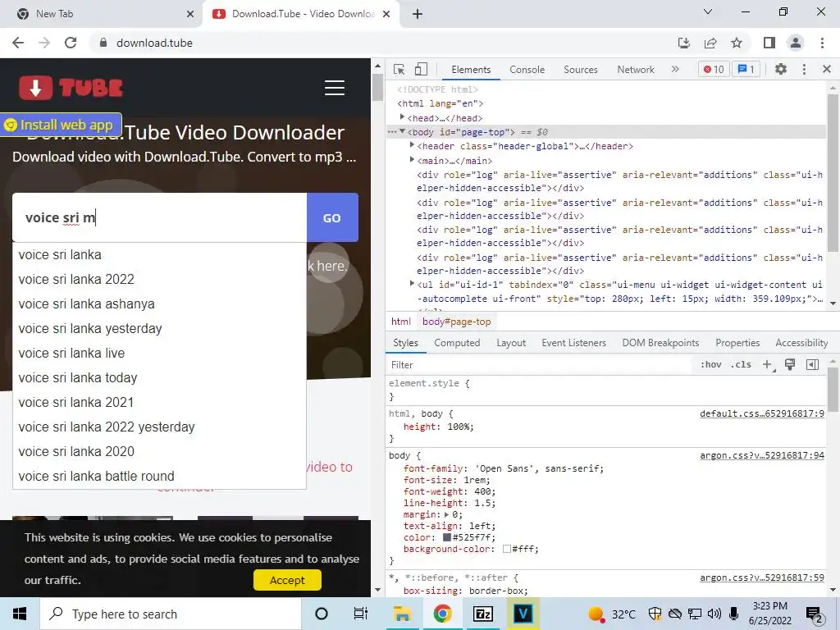840x630 pixels.
Task: Open the 1 issue message badge
Action: coord(746,69)
